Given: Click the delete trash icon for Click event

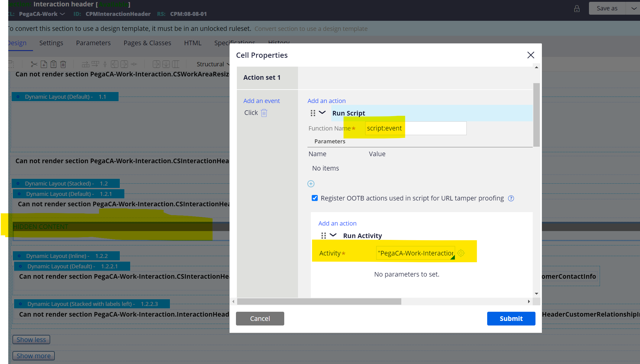Looking at the screenshot, I should click(x=264, y=112).
